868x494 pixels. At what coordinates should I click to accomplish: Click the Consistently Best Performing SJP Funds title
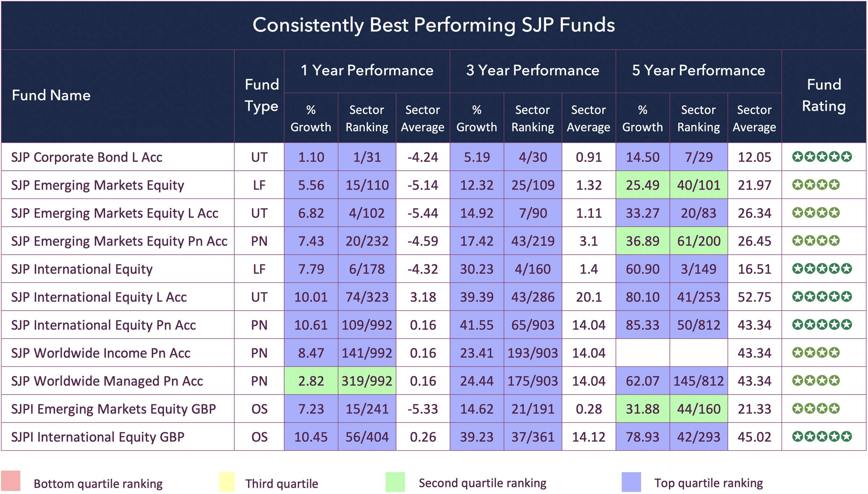pos(434,25)
